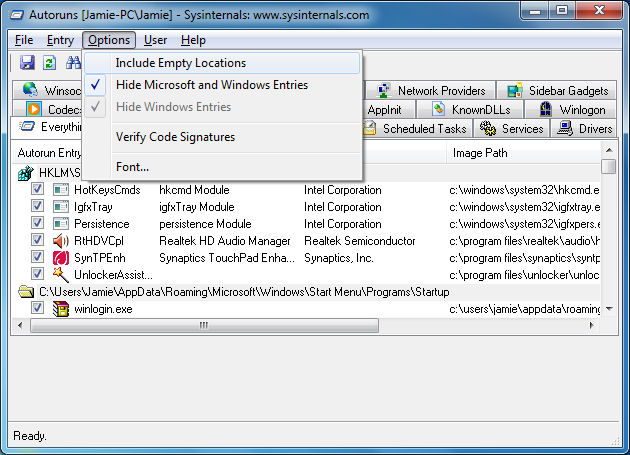Screen dimensions: 630x455
Task: Click the Find binoculars toolbar icon
Action: click(74, 63)
